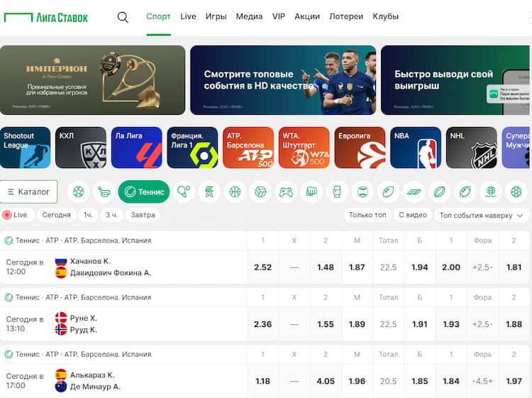Click the Лига Ставок logo
This screenshot has height=398, width=532.
[x=46, y=17]
